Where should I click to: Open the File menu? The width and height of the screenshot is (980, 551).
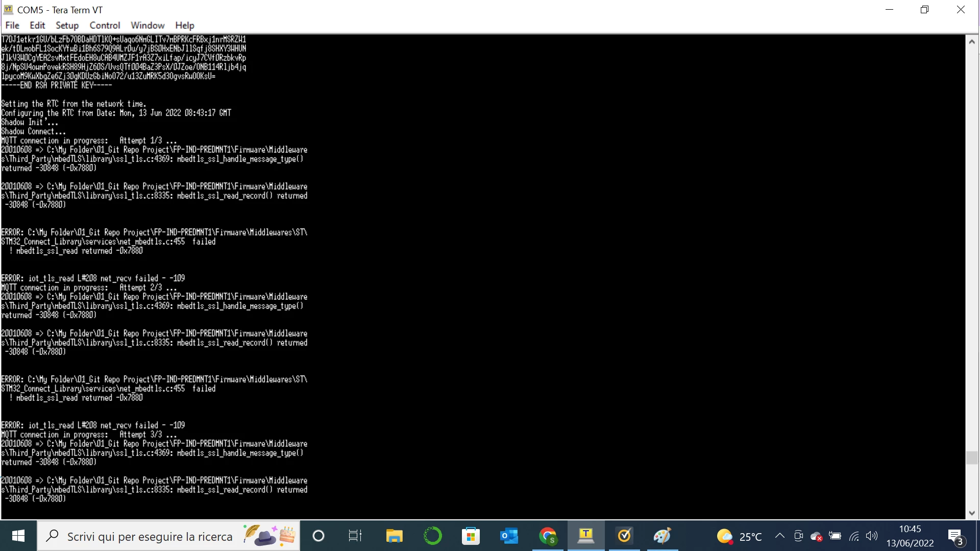(x=12, y=26)
